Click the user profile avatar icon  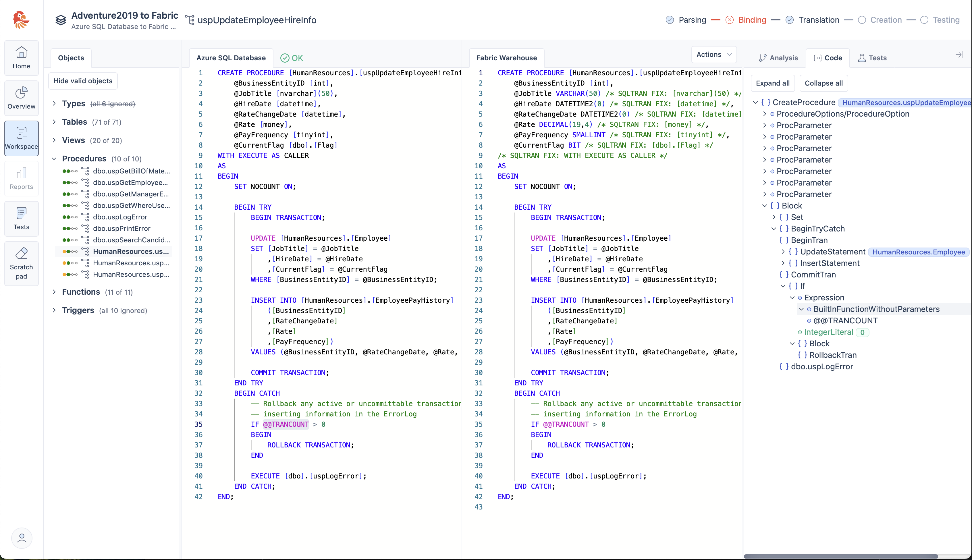point(22,538)
